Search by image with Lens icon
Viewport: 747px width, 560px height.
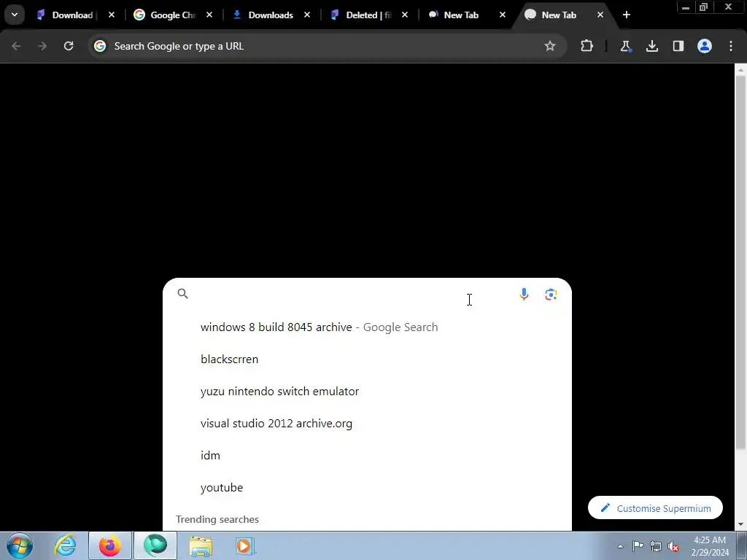click(x=551, y=295)
